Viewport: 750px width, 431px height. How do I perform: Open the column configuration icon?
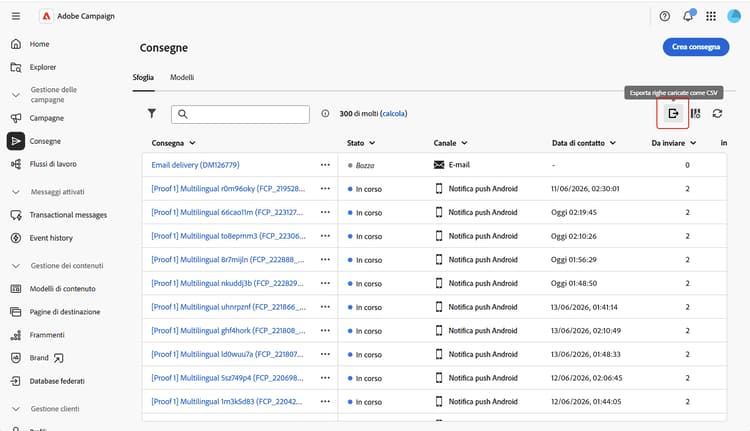coord(695,113)
